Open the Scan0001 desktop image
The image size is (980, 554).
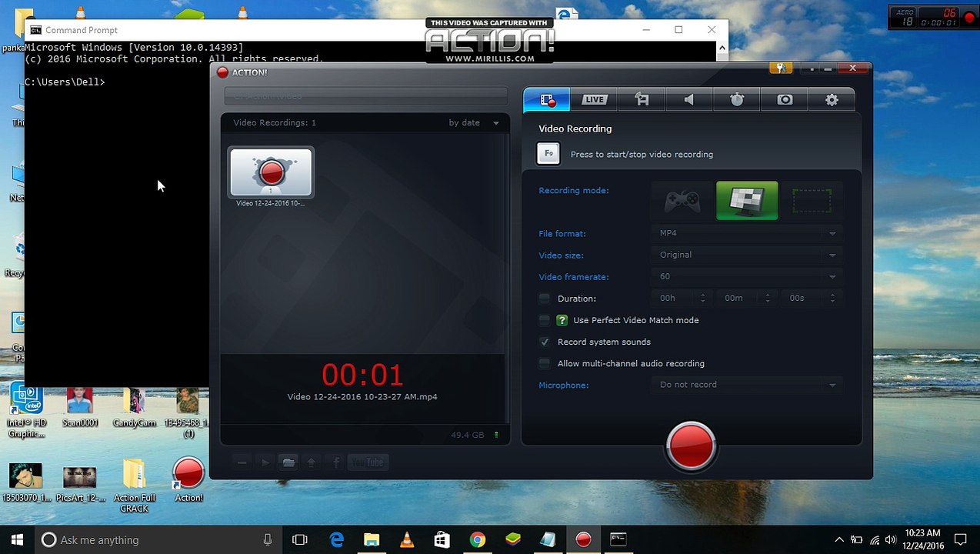[x=80, y=408]
